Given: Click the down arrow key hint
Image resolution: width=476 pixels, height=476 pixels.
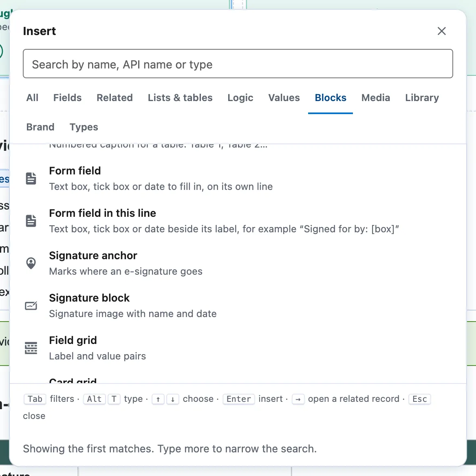Looking at the screenshot, I should [173, 399].
